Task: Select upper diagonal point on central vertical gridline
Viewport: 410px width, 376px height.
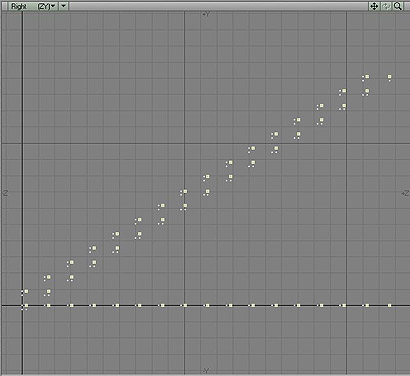Action: click(x=185, y=192)
